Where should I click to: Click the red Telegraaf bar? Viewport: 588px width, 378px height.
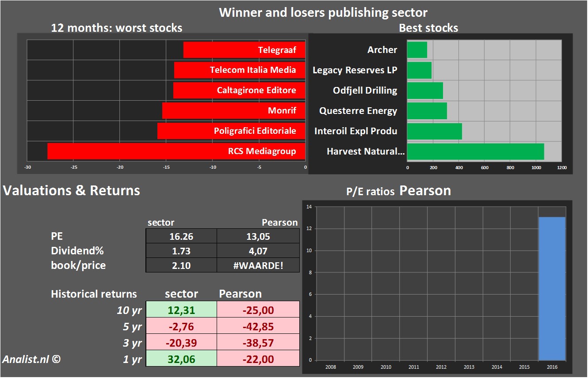(244, 50)
